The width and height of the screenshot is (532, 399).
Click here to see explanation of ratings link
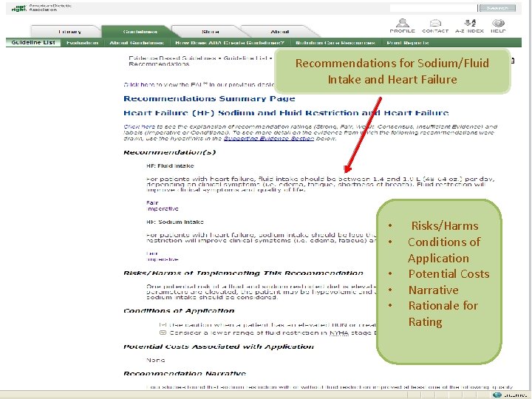click(x=139, y=126)
